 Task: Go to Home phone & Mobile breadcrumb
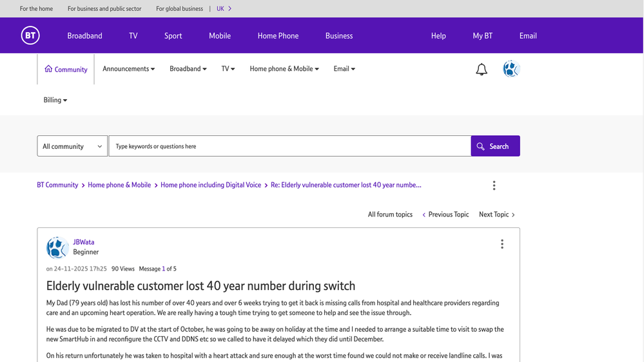119,185
